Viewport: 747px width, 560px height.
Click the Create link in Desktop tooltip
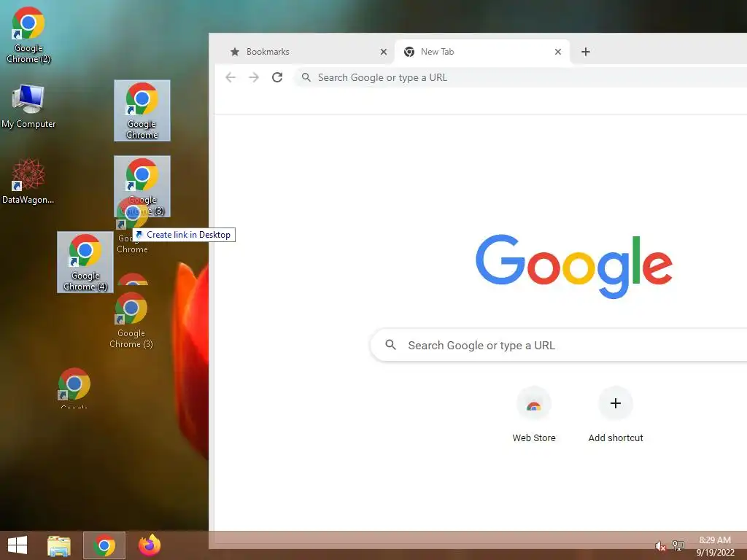pos(184,235)
